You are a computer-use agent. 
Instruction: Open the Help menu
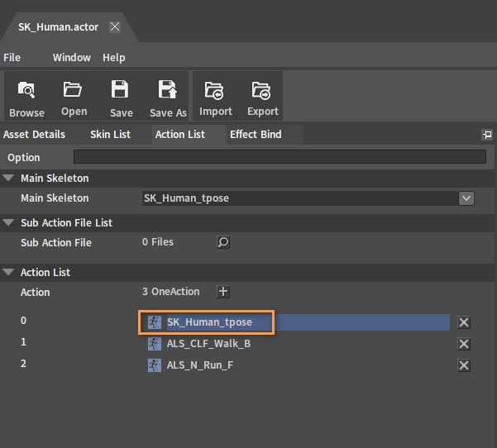click(x=114, y=58)
